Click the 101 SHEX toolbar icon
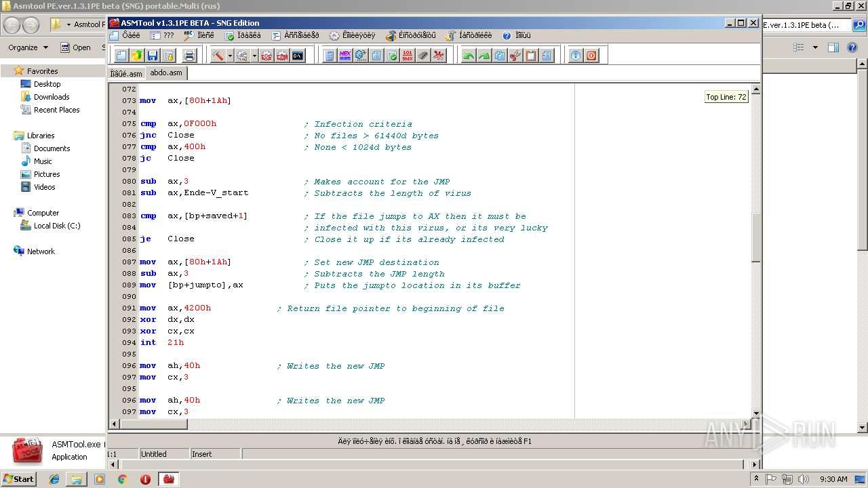 coord(408,56)
